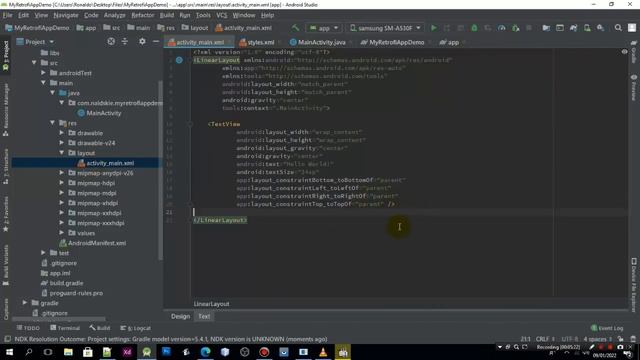The image size is (640, 360).
Task: Open Adobe XD from the taskbar
Action: [x=127, y=352]
